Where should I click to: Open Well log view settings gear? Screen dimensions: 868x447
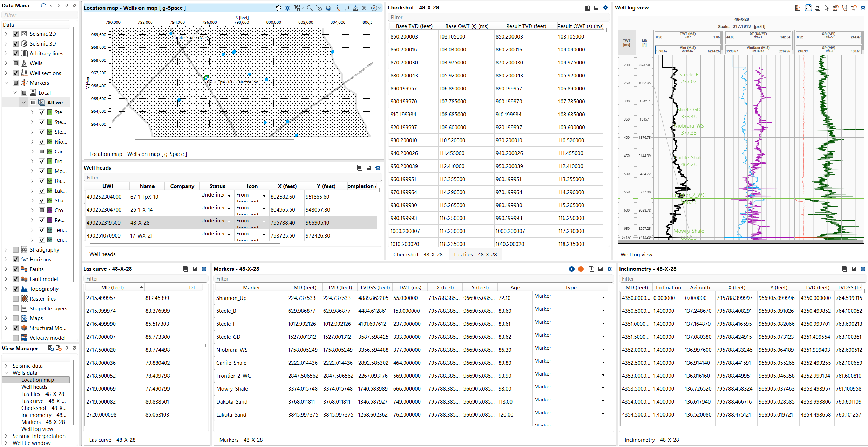[x=863, y=8]
